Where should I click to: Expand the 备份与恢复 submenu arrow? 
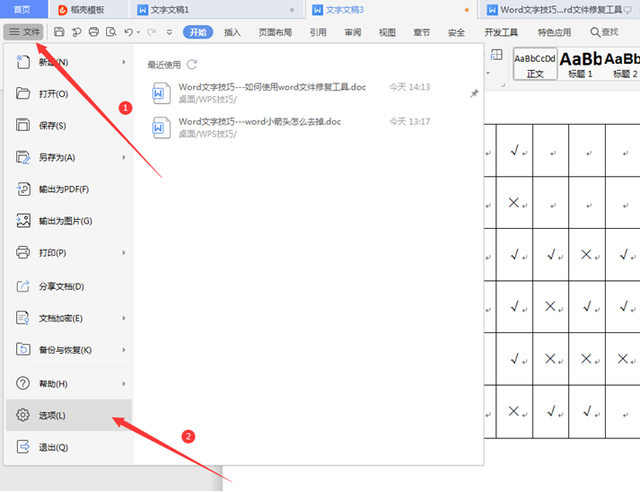tap(124, 350)
